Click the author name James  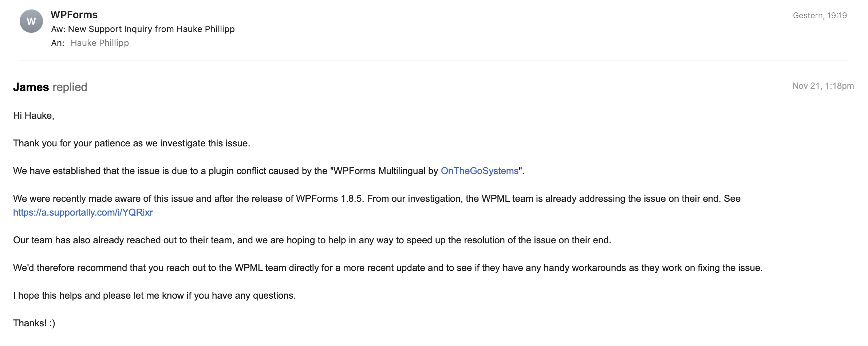coord(31,87)
